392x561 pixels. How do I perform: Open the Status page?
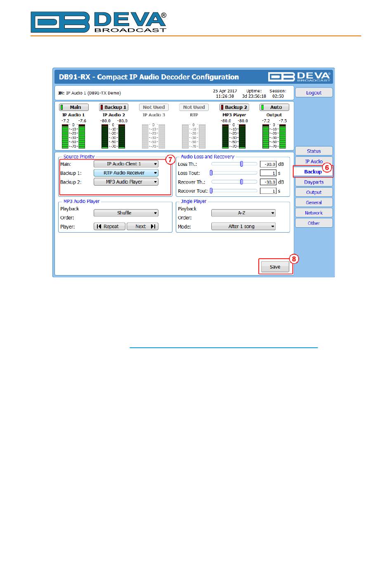(x=314, y=151)
